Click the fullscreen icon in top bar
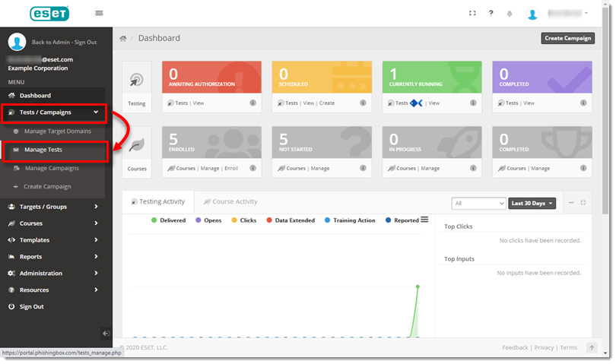 [472, 14]
